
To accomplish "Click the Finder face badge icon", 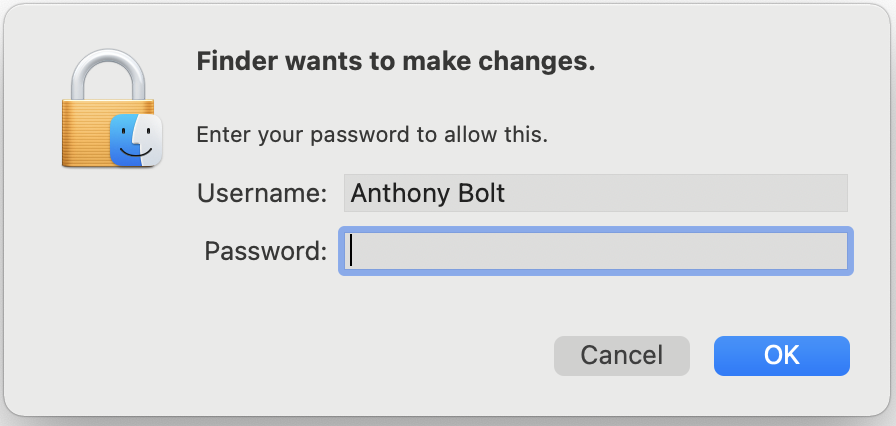I will [135, 139].
